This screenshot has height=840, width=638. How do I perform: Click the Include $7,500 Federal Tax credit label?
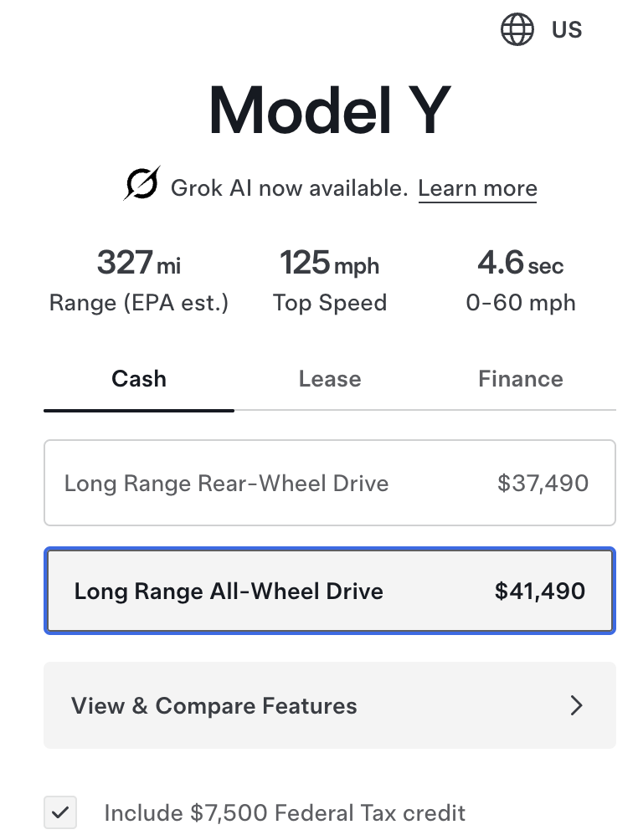click(285, 812)
